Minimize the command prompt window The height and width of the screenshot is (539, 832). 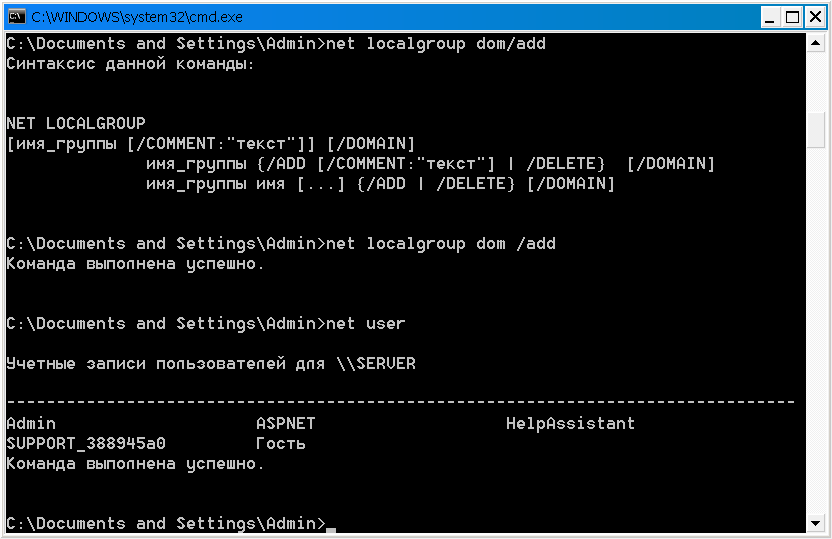click(770, 18)
